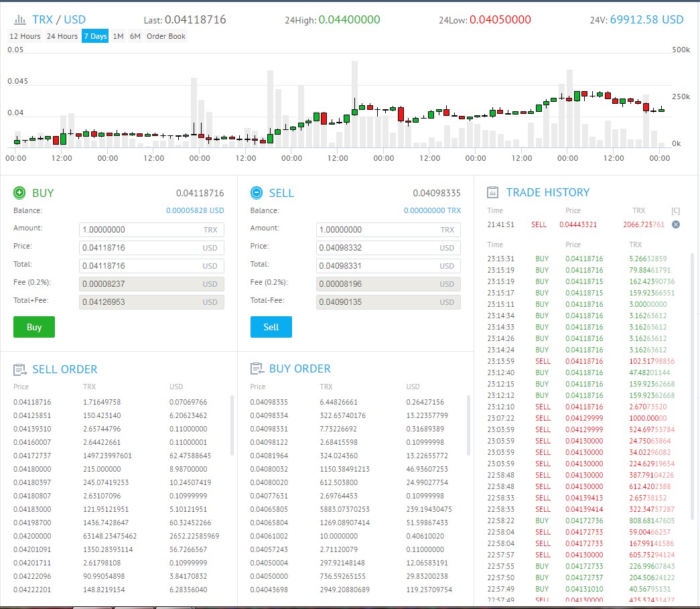Click the Buy Order list scrollbar
This screenshot has width=700, height=609.
pyautogui.click(x=468, y=425)
